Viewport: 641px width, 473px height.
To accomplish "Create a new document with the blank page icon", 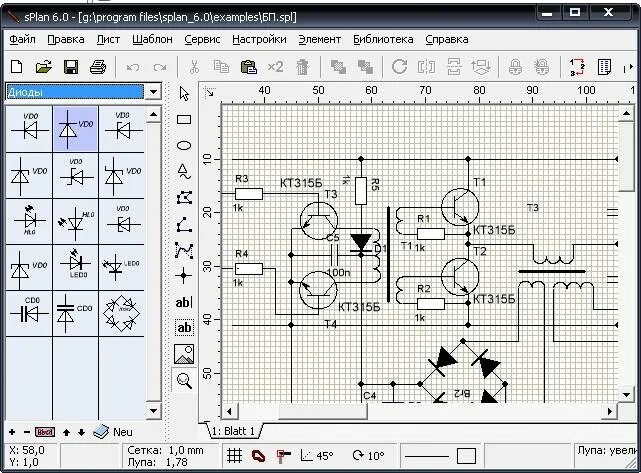I will 16,67.
